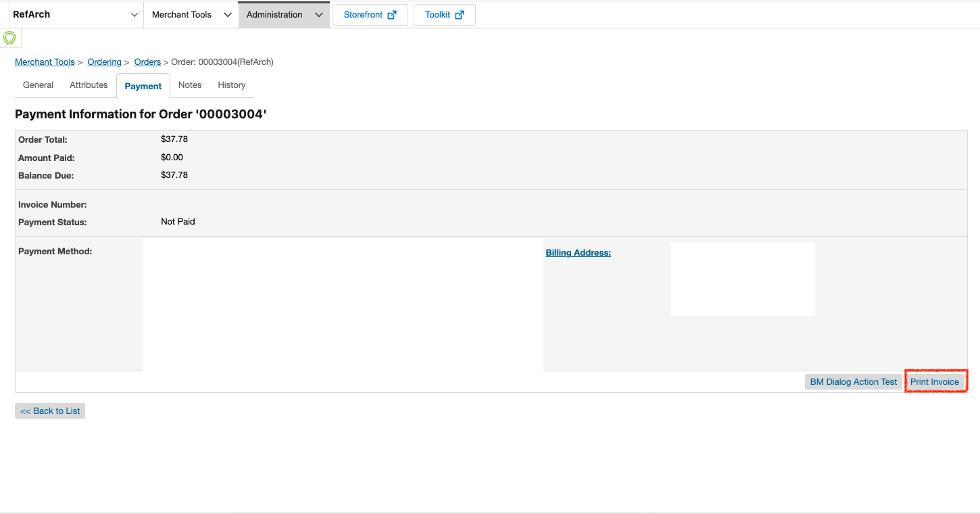
Task: Switch to the Notes tab
Action: click(x=190, y=85)
